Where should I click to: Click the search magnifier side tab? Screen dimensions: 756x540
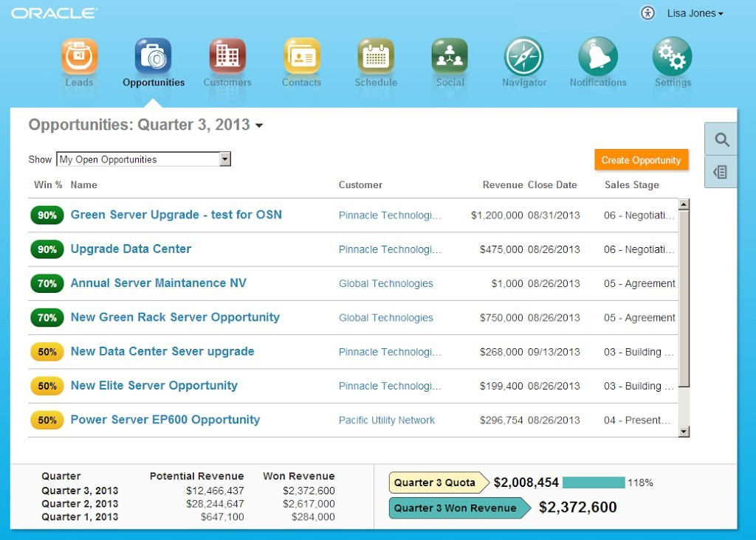coord(721,139)
